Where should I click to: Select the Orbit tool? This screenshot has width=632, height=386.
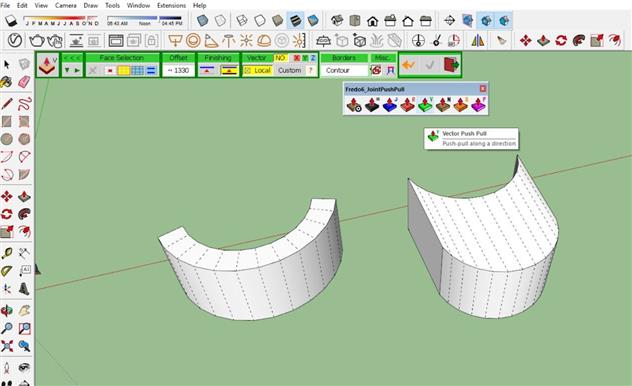coord(7,310)
